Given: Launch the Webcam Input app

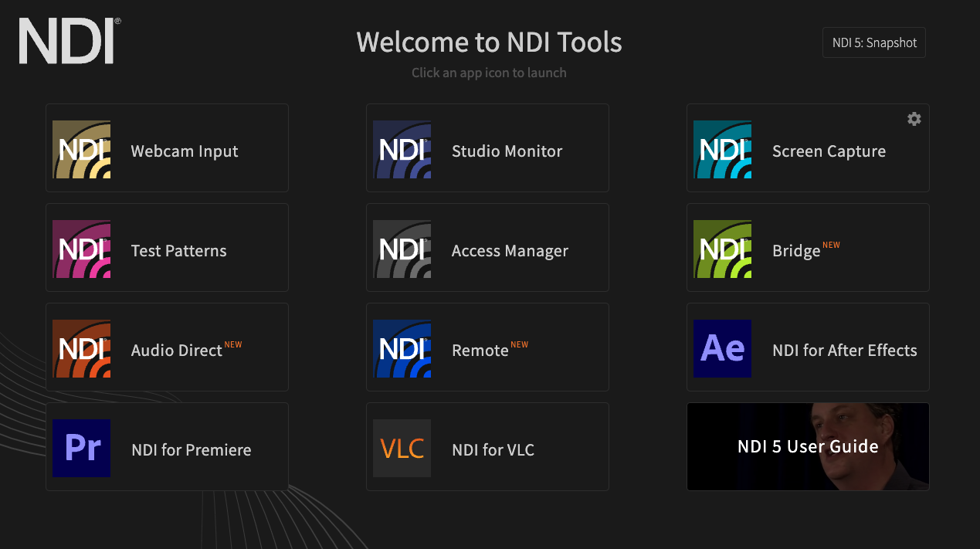Looking at the screenshot, I should click(167, 147).
